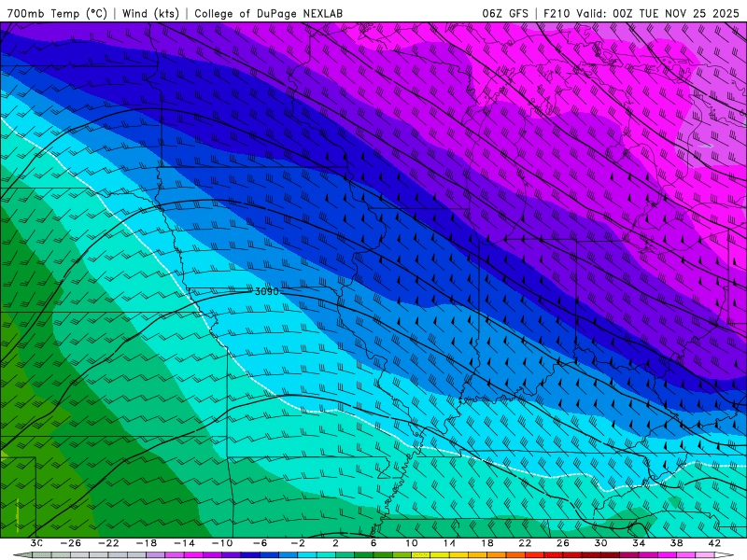This screenshot has height=560, width=747.
Task: Click the '26' colorbar scale label
Action: pos(563,543)
